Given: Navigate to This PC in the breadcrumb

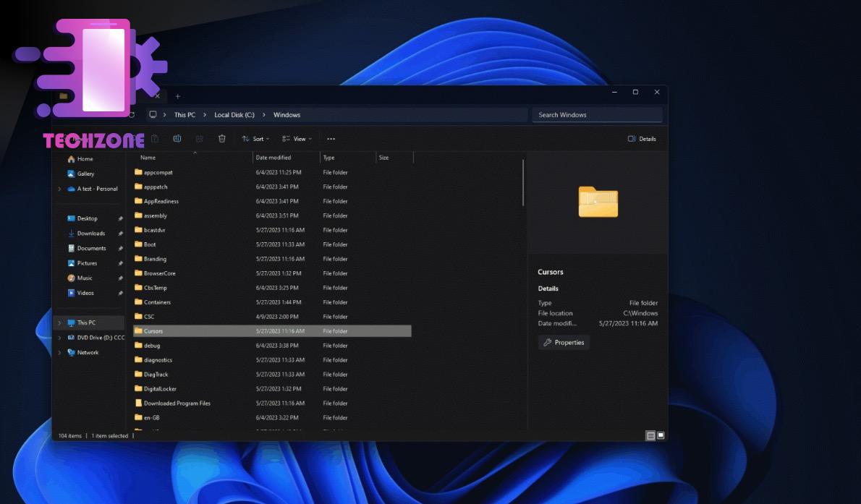Looking at the screenshot, I should (184, 115).
